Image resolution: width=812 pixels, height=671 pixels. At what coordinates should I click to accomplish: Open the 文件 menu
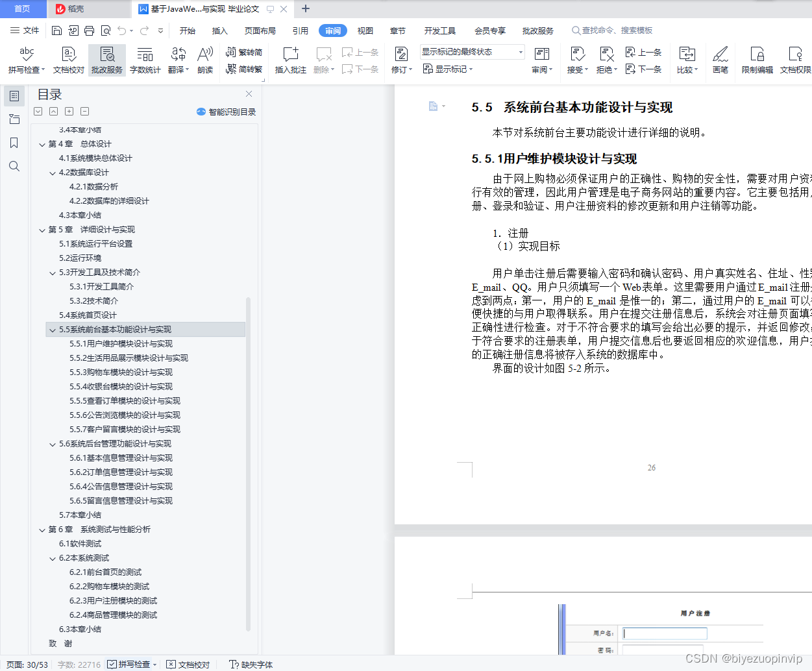(25, 30)
